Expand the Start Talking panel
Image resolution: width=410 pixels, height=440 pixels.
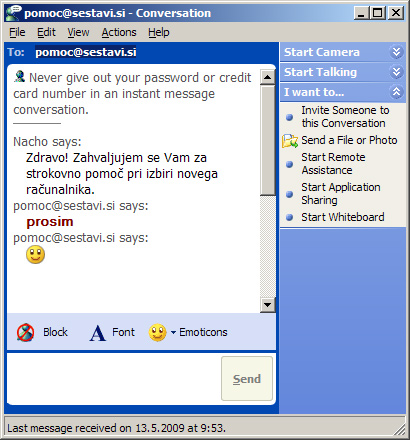tap(396, 72)
